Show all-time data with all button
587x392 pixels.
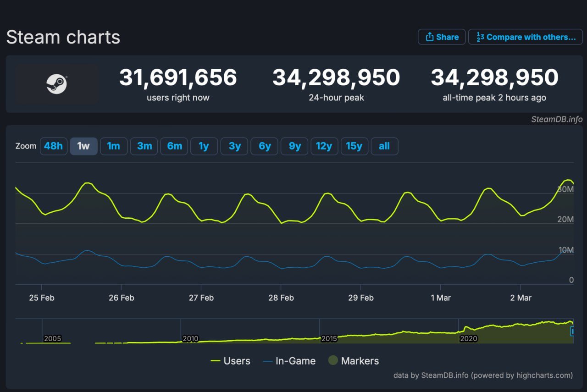(x=384, y=146)
